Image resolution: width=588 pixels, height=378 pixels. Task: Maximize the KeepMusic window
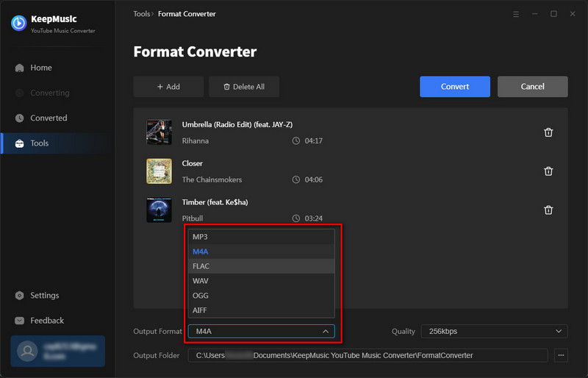click(553, 14)
